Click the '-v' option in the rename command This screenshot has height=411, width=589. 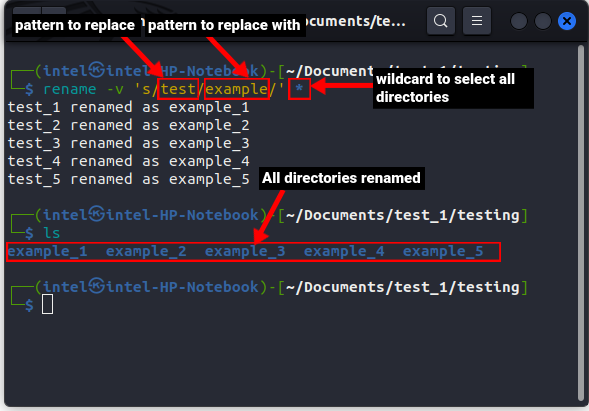coord(115,89)
